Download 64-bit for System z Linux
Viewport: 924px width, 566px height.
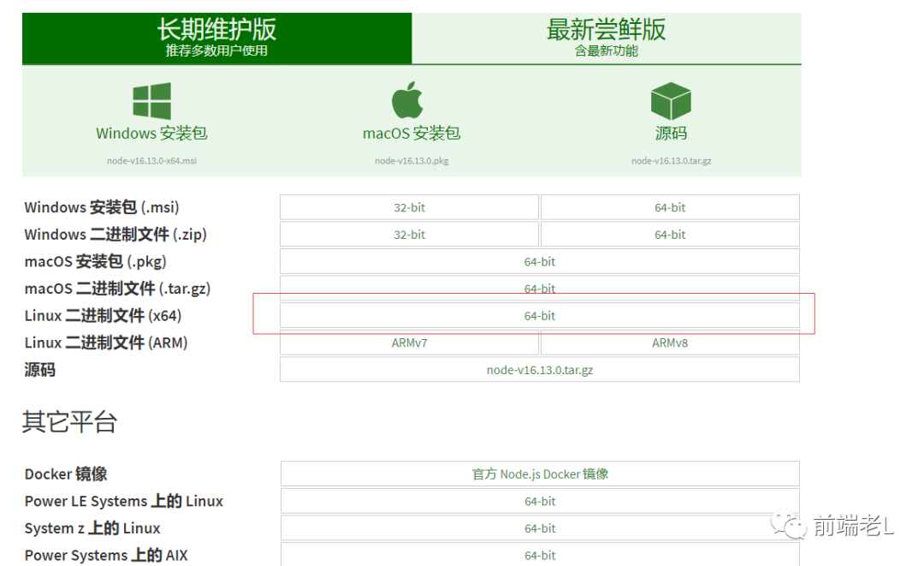pos(540,528)
